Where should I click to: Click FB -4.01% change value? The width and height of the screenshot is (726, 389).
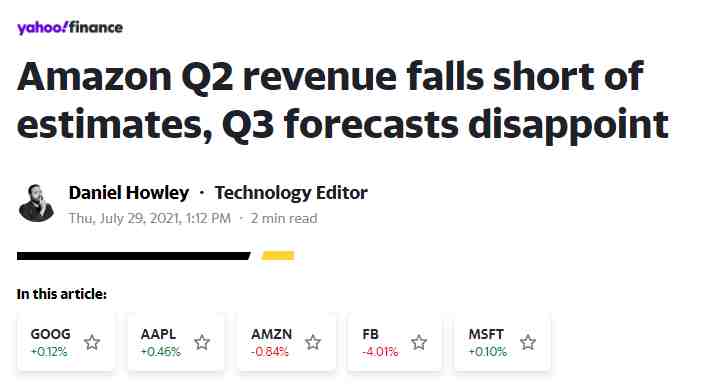click(380, 352)
